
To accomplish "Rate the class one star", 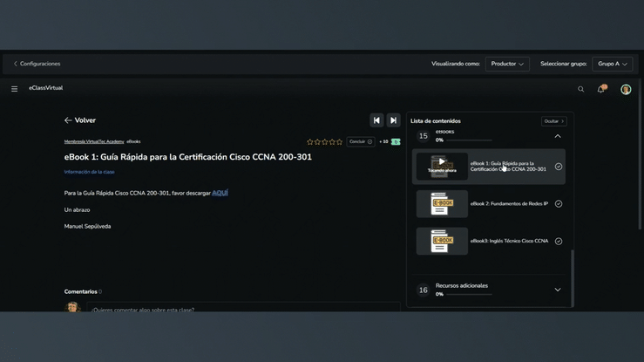I will (310, 142).
